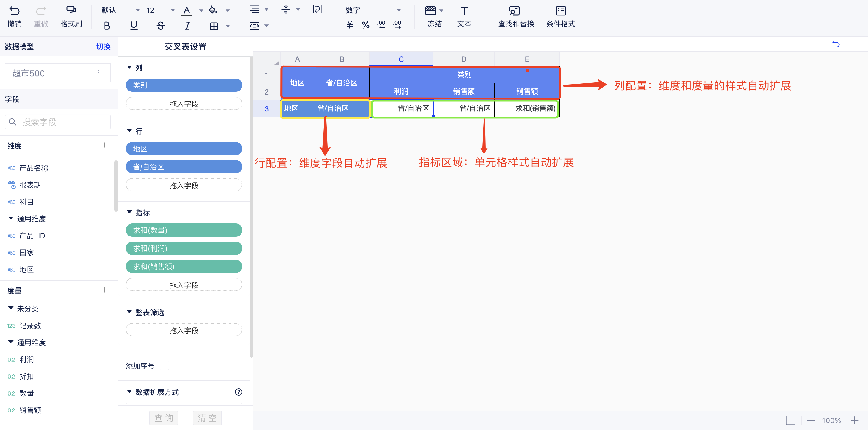Open Conditional Format (条件格式)

pyautogui.click(x=561, y=11)
